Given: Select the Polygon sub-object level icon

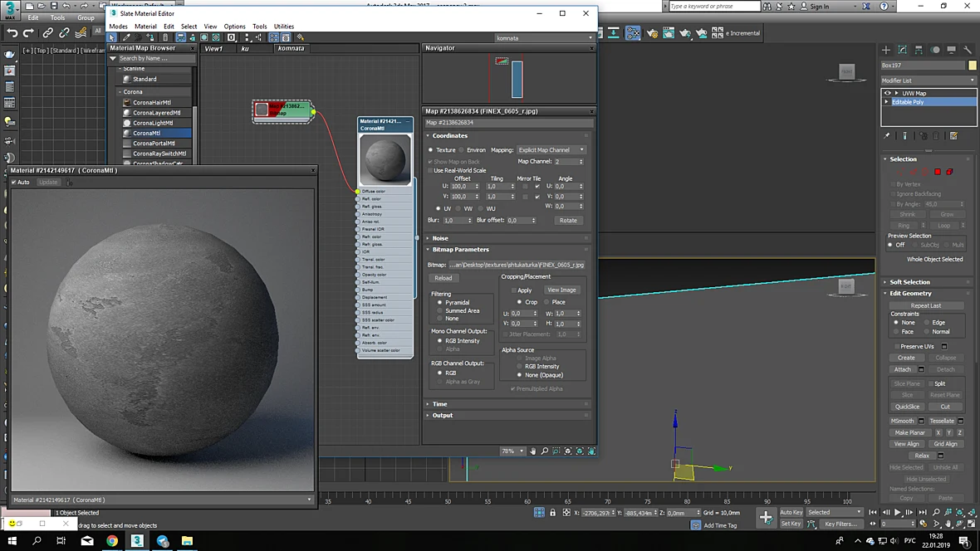Looking at the screenshot, I should point(938,172).
